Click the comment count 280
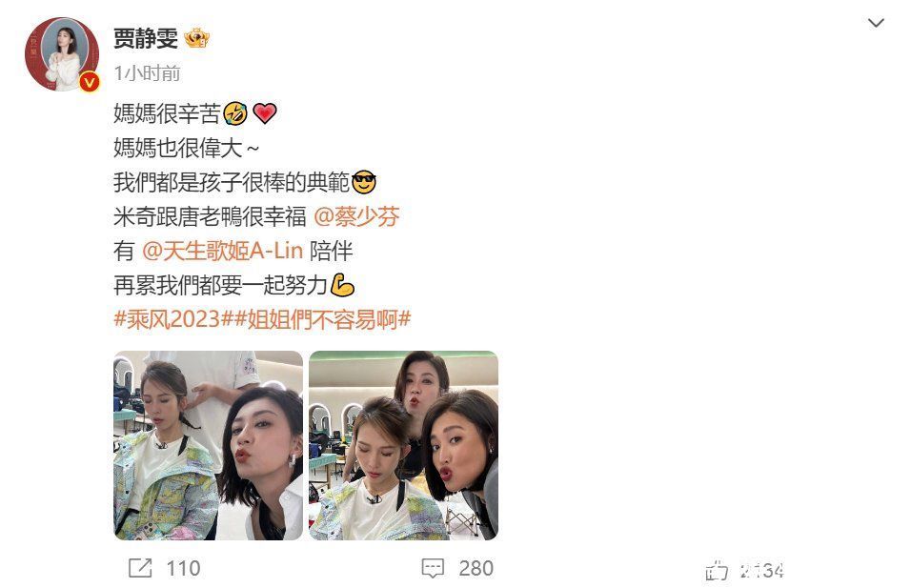The width and height of the screenshot is (911, 588). [x=476, y=568]
